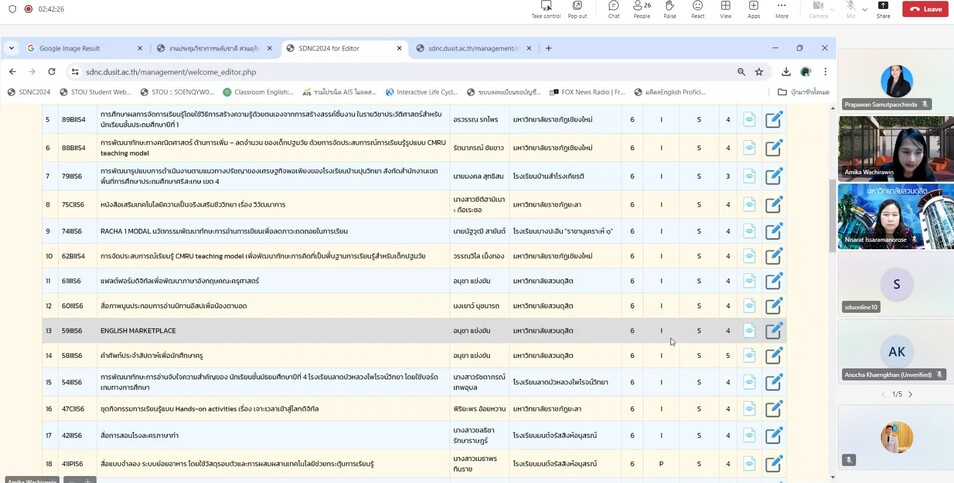Raise your hand in the meeting
Image resolution: width=954 pixels, height=483 pixels.
point(669,9)
